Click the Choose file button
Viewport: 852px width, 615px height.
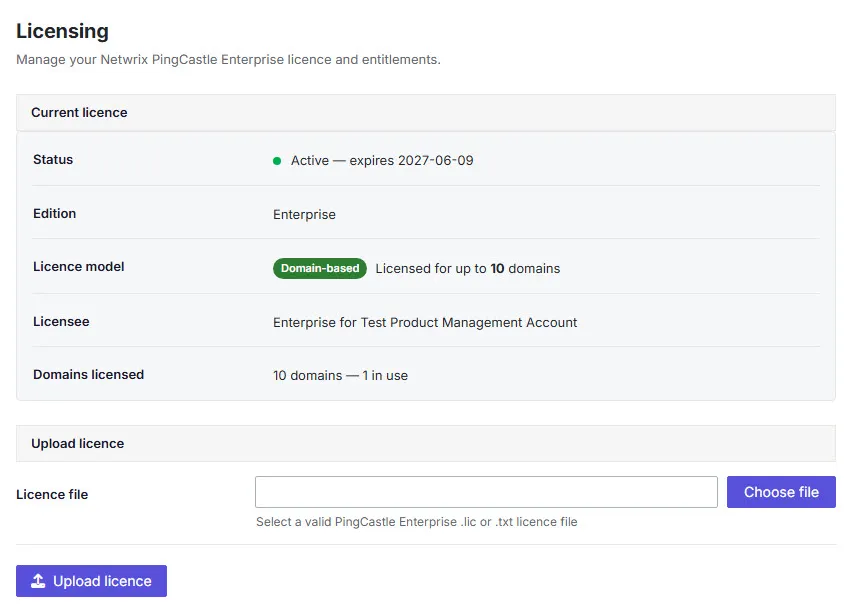click(781, 492)
